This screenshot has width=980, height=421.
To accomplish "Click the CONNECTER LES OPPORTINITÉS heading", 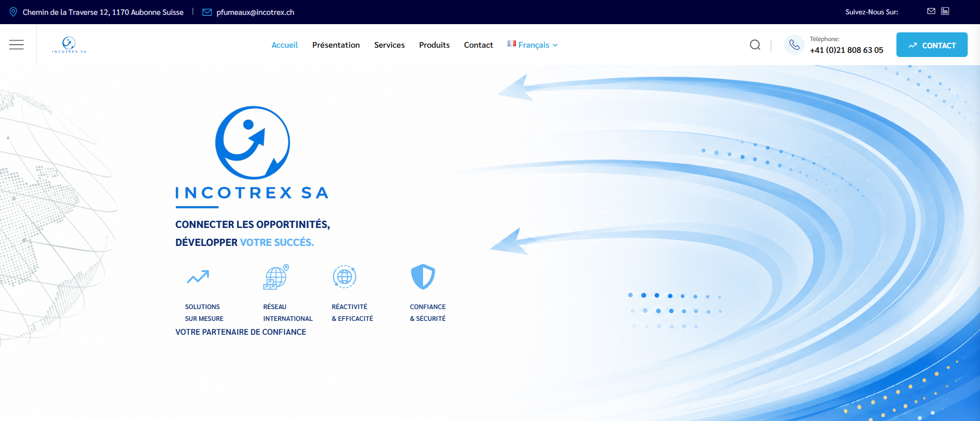I will tap(252, 224).
